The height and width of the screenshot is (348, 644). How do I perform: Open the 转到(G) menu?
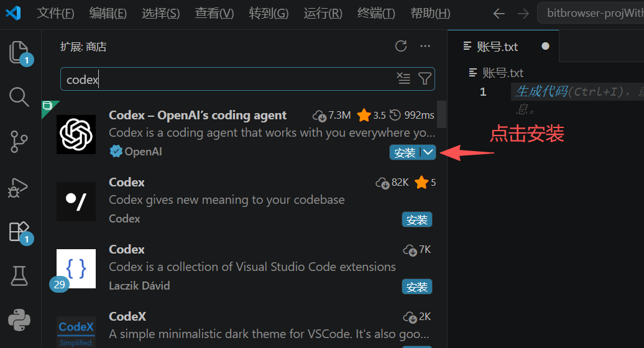(269, 14)
